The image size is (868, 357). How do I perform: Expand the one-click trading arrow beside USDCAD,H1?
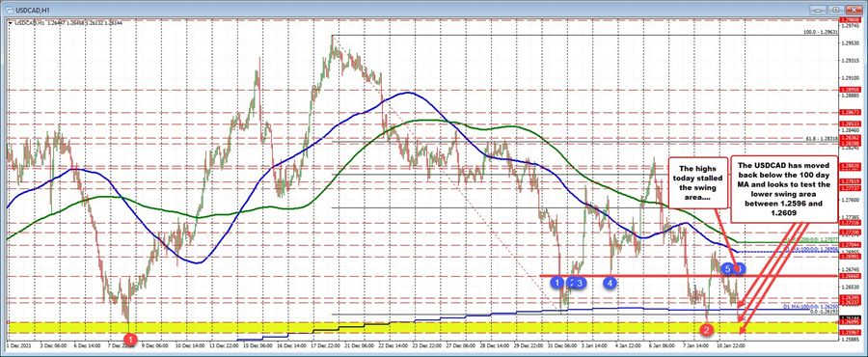pyautogui.click(x=10, y=23)
